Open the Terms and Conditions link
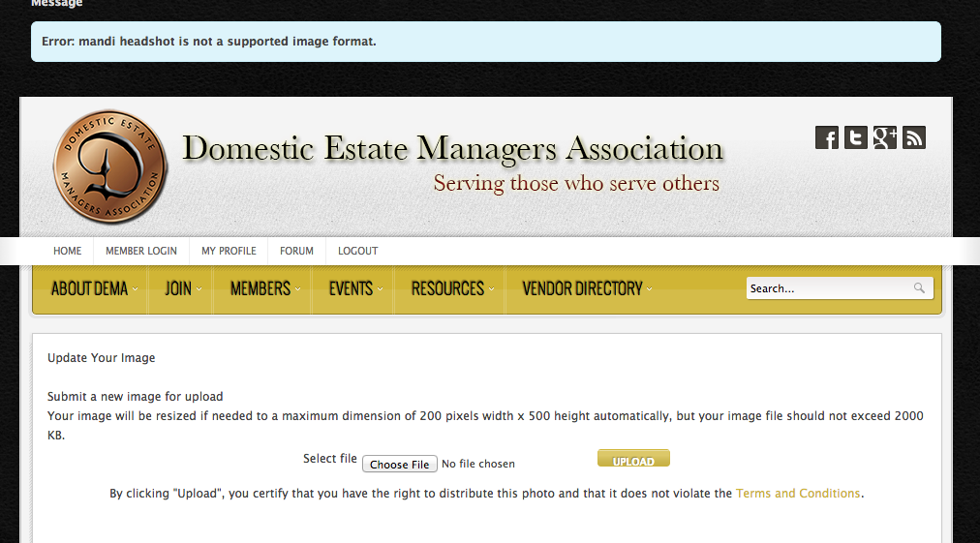Screen dimensions: 980x543 798,493
